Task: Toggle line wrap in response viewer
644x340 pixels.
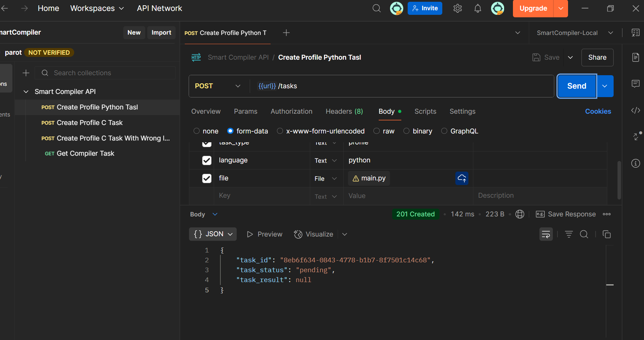Action: (546, 234)
